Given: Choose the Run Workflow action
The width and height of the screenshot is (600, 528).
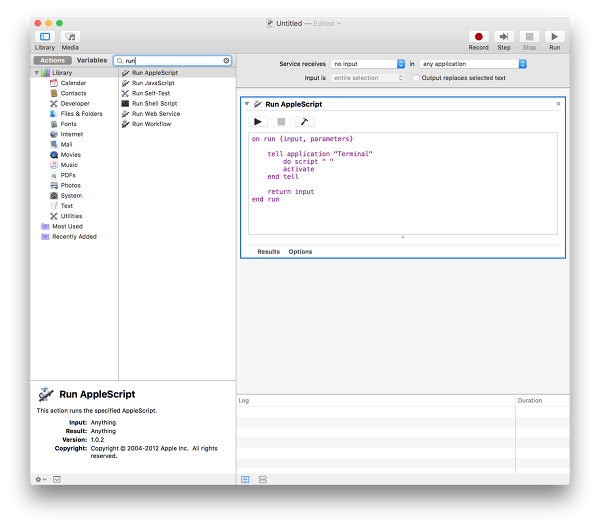Looking at the screenshot, I should tap(178, 124).
